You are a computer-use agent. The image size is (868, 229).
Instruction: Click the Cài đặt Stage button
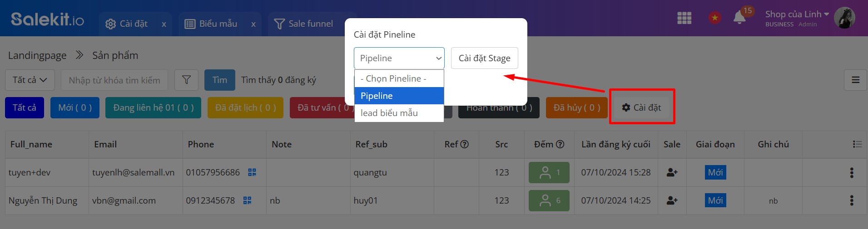tap(485, 58)
